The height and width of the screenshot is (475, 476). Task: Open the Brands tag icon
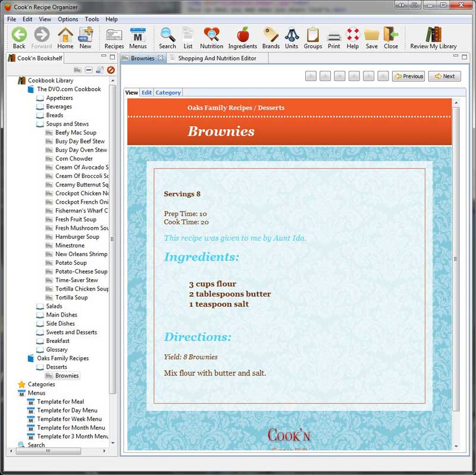(271, 35)
